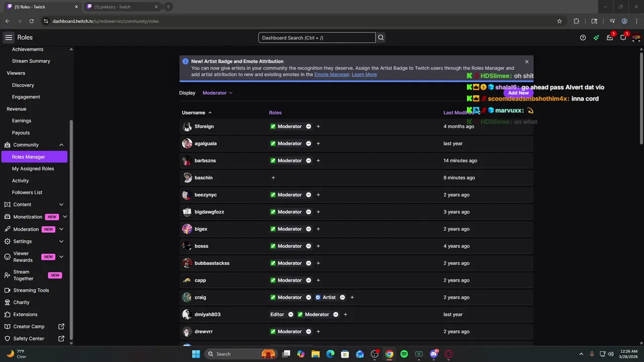Expand the Monetization section chevron
644x362 pixels.
pos(64,217)
